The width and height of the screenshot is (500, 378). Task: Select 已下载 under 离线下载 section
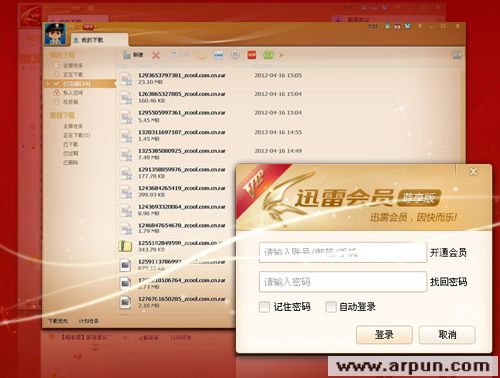coord(71,144)
